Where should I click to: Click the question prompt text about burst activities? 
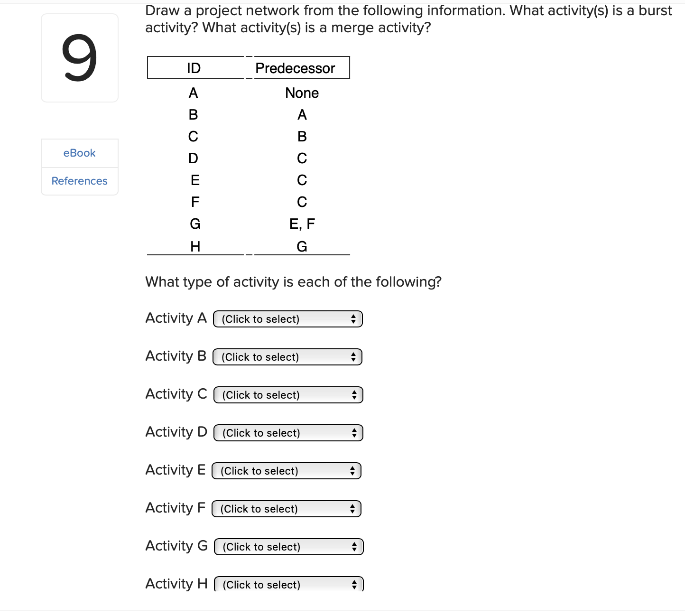pyautogui.click(x=408, y=19)
